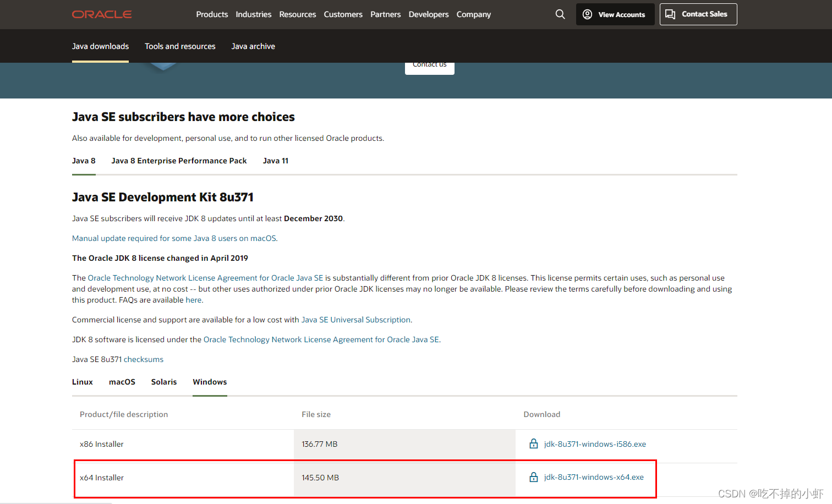This screenshot has height=504, width=832.
Task: Open the Company menu
Action: click(x=474, y=14)
